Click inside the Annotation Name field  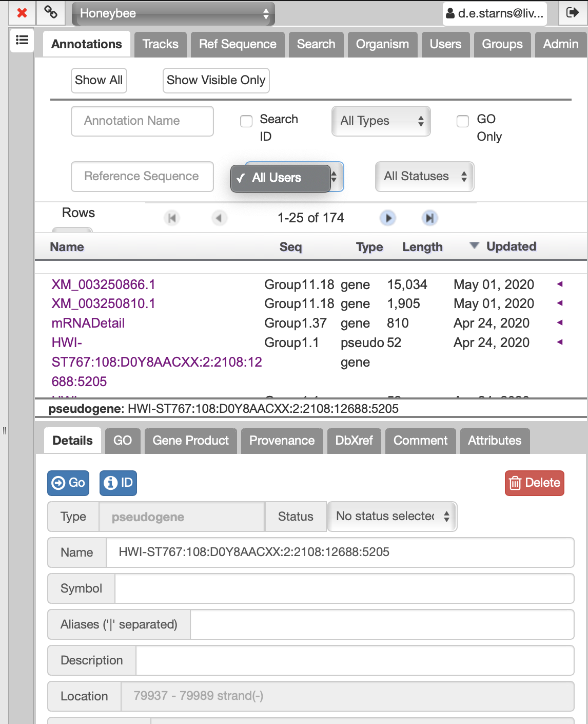click(x=142, y=121)
